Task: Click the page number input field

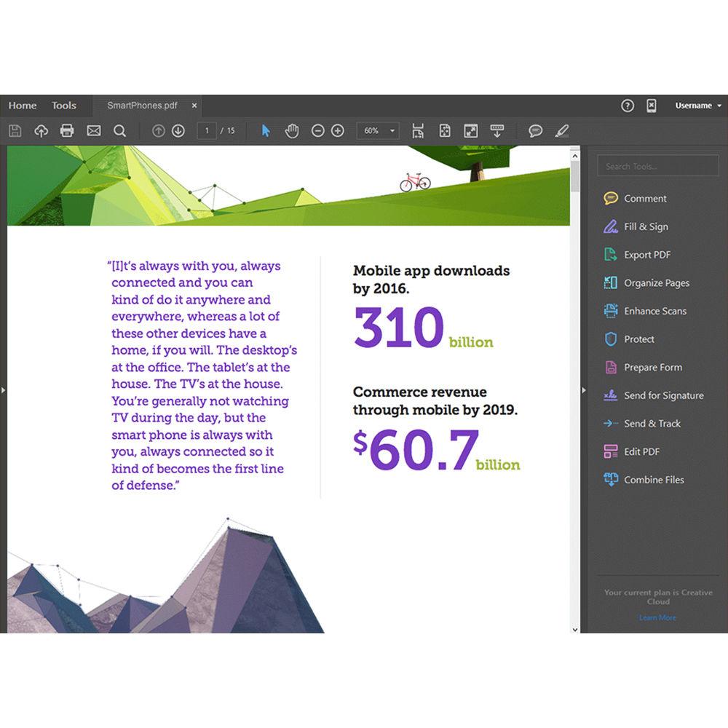Action: pos(206,131)
